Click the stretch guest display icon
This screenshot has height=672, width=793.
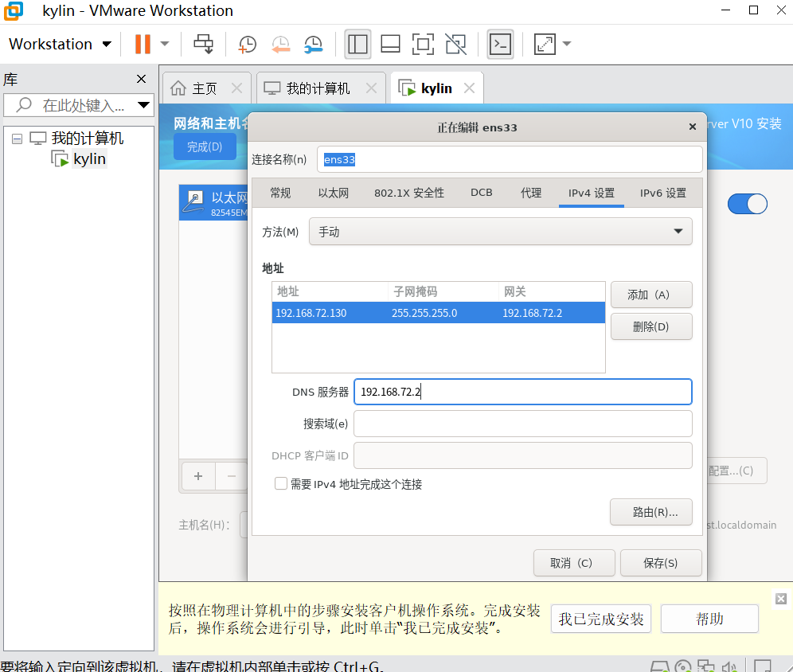pos(545,44)
